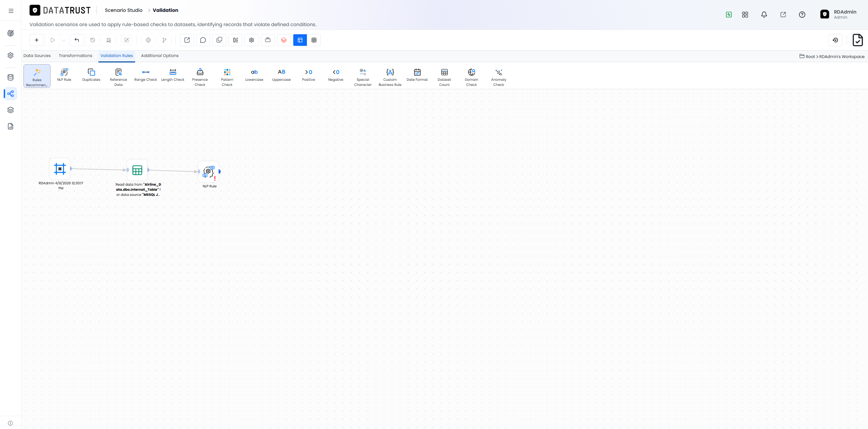Viewport: 868px width, 429px height.
Task: Click the red stacked layers toolbar icon
Action: (x=284, y=40)
